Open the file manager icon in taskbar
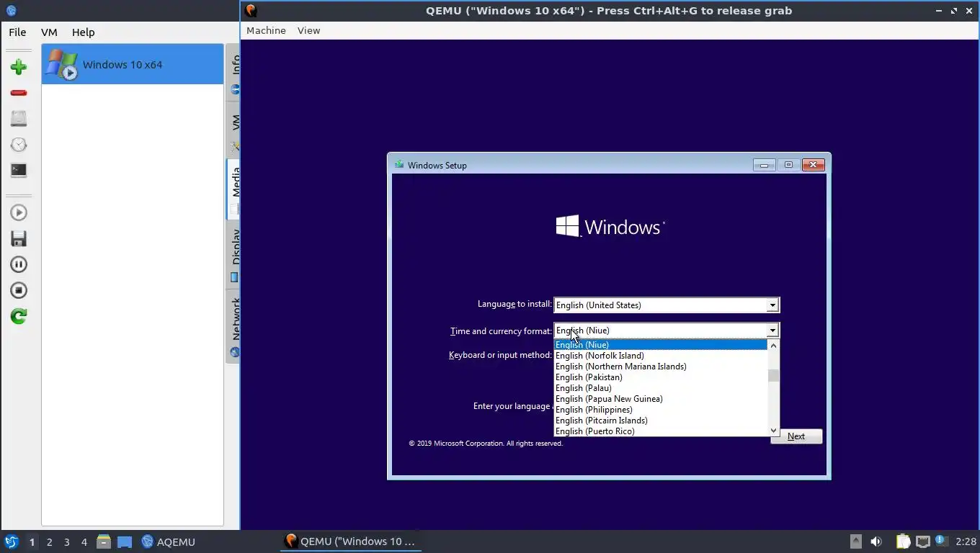 (104, 541)
